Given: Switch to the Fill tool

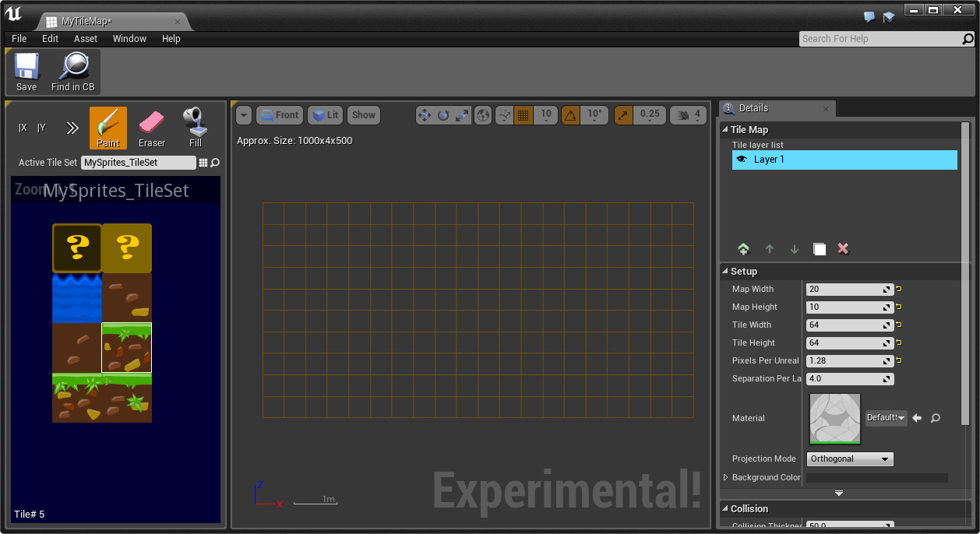Looking at the screenshot, I should pos(194,127).
